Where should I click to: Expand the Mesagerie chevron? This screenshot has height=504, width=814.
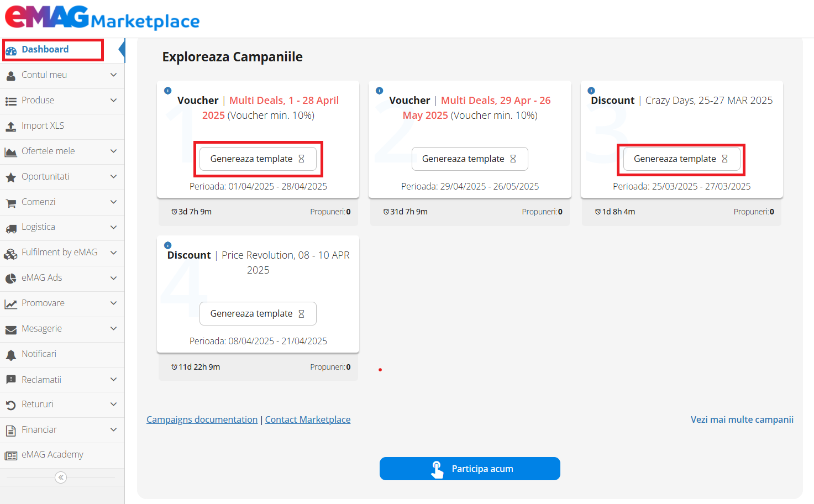[113, 328]
